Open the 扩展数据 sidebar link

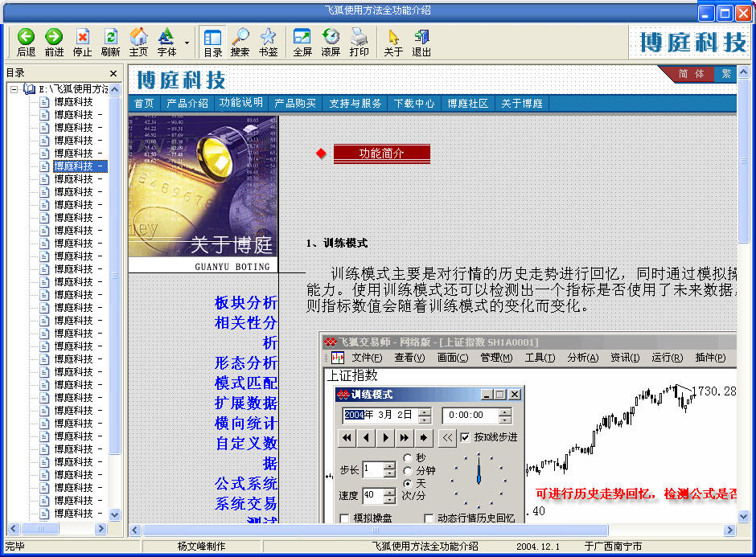click(246, 403)
